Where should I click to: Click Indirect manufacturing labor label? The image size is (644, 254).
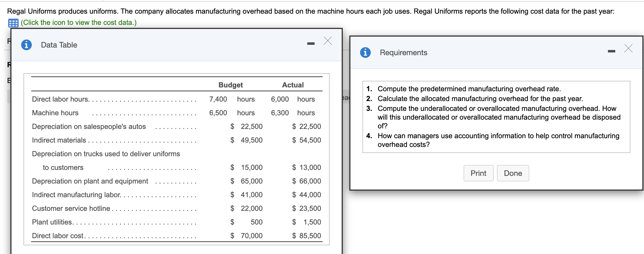pos(77,195)
